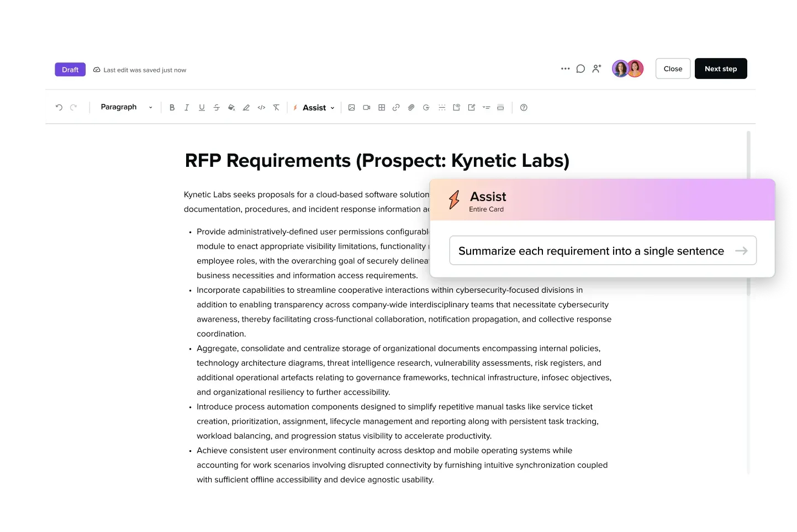Toggle strikethrough formatting
This screenshot has height=532, width=797.
coord(217,108)
